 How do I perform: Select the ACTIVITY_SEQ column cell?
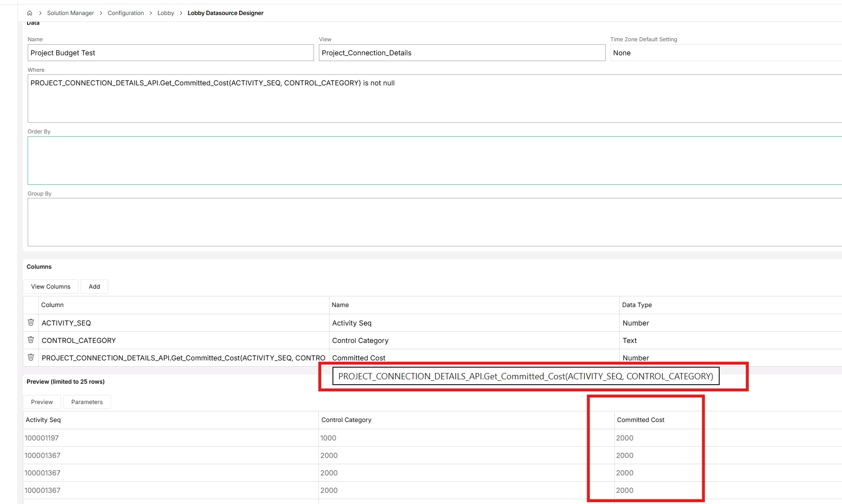[183, 323]
